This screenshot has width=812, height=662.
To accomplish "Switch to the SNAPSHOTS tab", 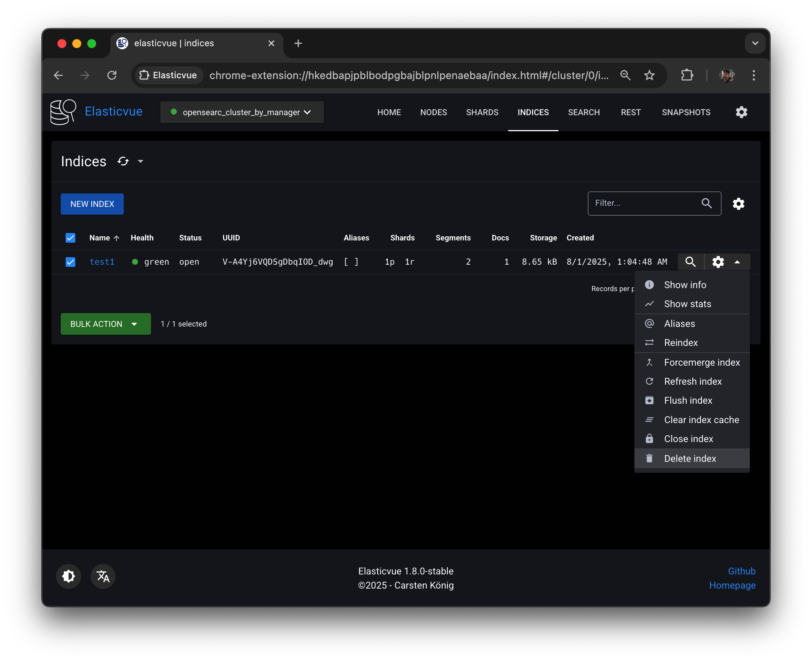I will 686,112.
